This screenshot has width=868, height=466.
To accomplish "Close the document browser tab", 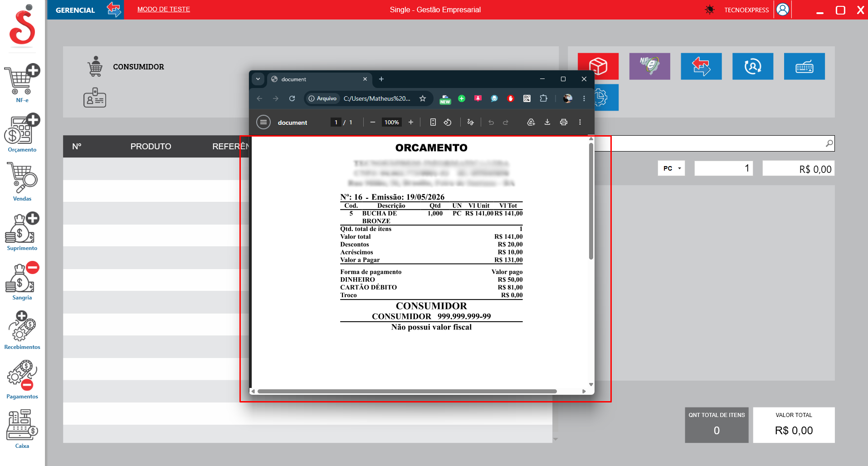I will [365, 79].
